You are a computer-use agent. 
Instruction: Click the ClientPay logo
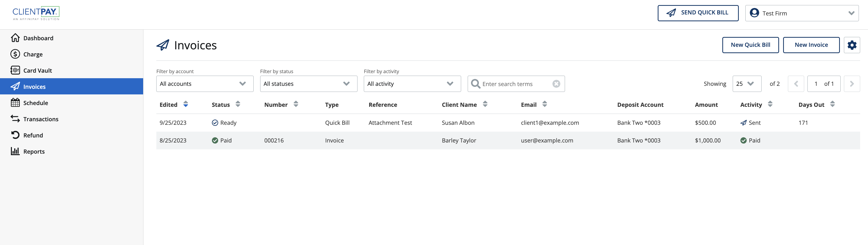click(36, 13)
